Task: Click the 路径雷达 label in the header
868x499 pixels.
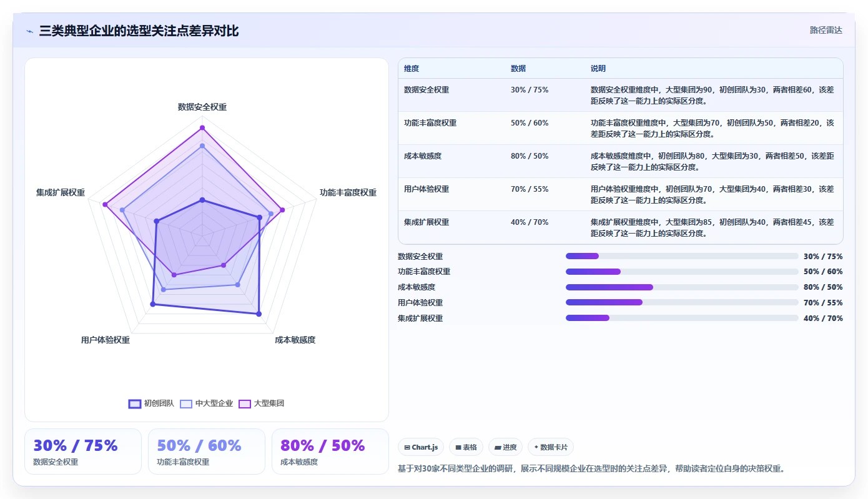Action: [826, 30]
